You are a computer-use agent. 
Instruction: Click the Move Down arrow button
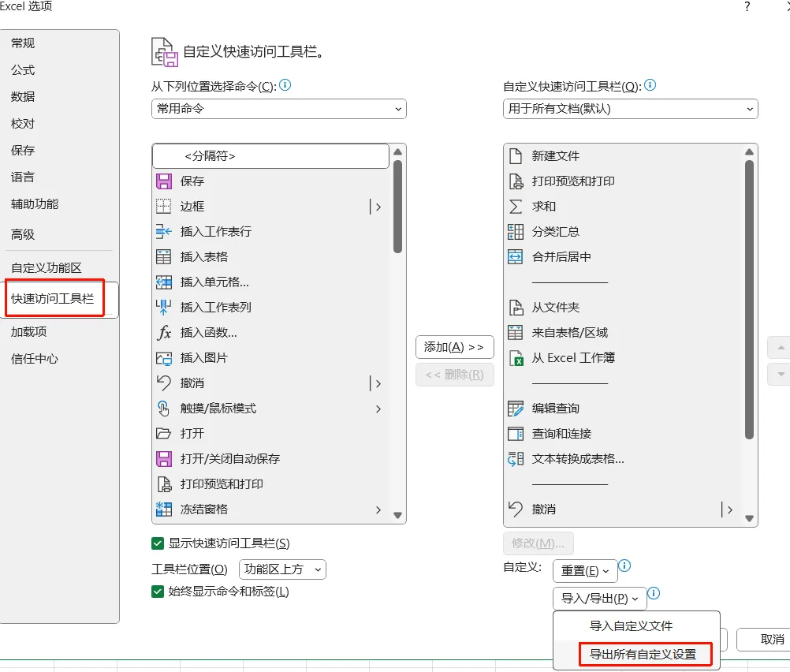pos(780,375)
